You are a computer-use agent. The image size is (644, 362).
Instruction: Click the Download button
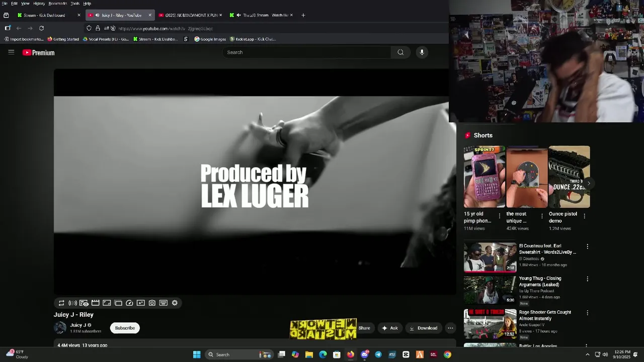(x=423, y=328)
